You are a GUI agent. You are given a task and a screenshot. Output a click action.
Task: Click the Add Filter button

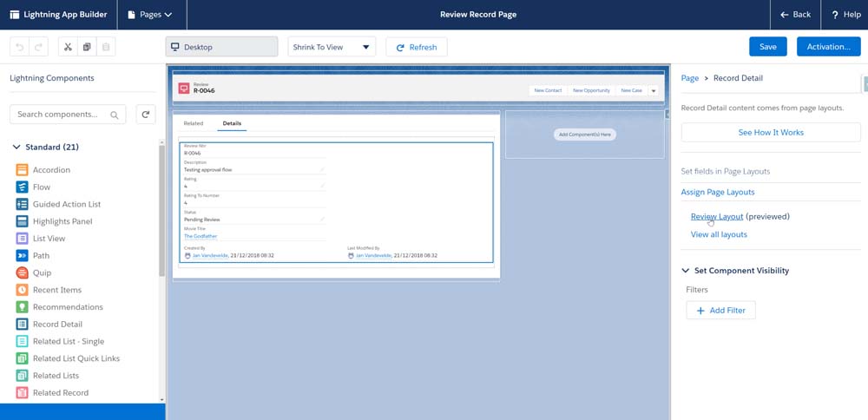click(720, 311)
